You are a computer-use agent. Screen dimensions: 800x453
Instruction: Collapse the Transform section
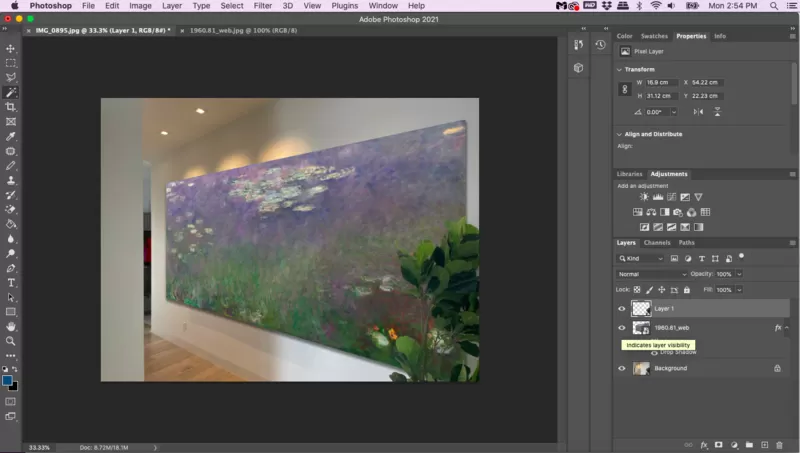619,69
